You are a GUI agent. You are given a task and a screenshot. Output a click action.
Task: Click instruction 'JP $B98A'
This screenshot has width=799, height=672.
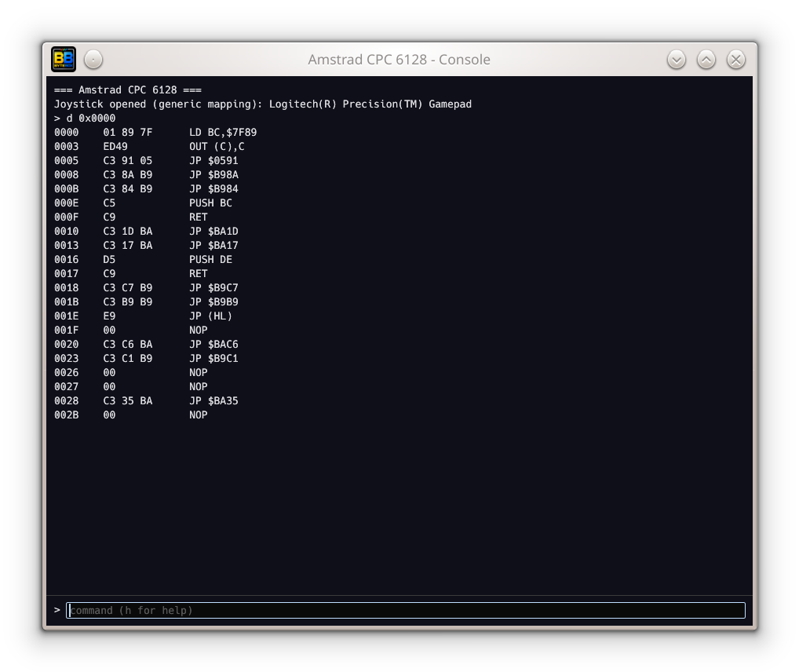pyautogui.click(x=214, y=175)
